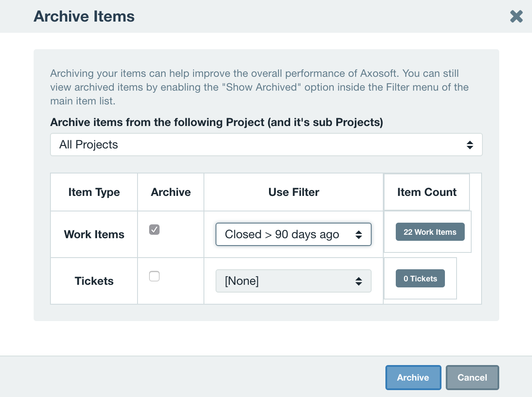Click the Archive button to confirm
Viewport: 532px width, 397px height.
[x=413, y=377]
